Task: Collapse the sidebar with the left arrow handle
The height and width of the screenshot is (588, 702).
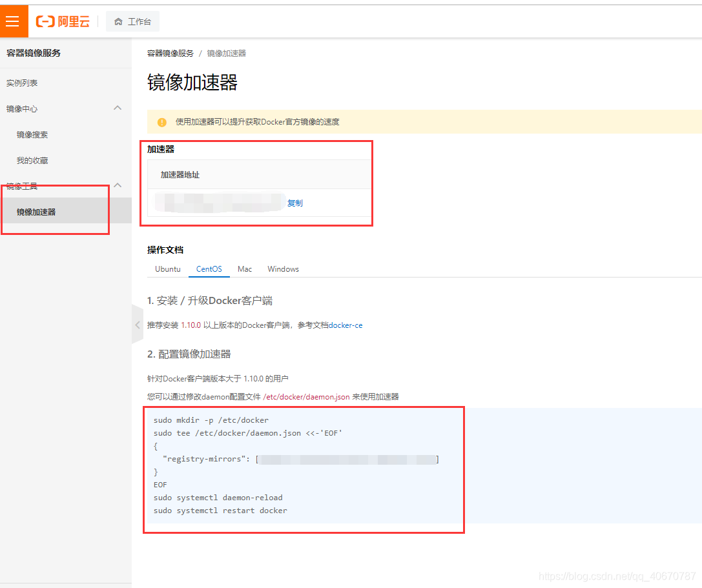Action: [137, 325]
